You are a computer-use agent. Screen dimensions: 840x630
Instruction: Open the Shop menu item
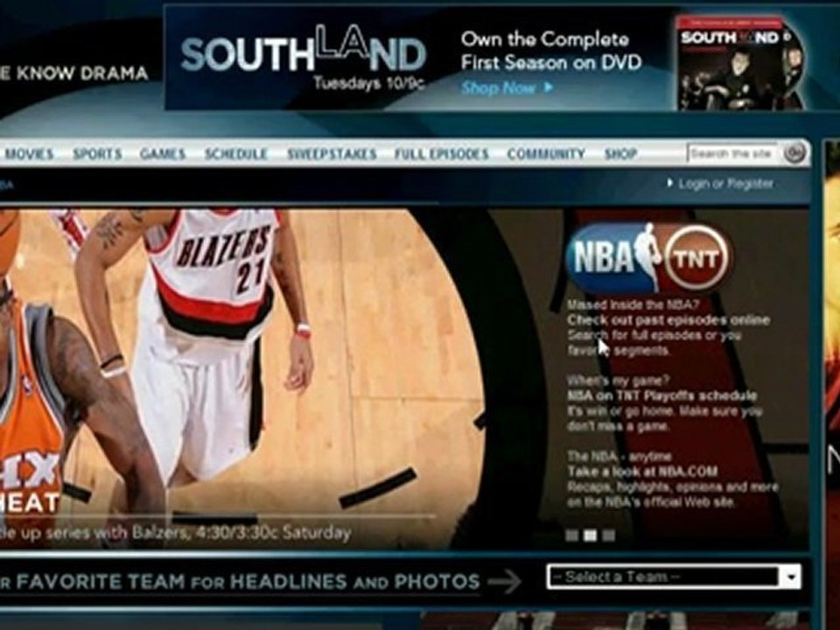click(x=620, y=154)
